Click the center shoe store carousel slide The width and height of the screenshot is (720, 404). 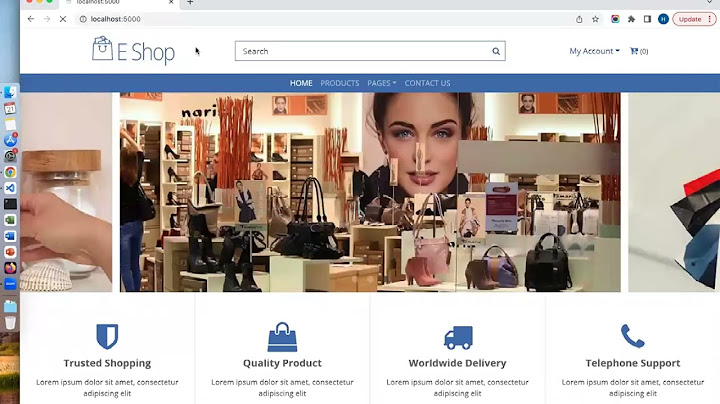(x=370, y=192)
